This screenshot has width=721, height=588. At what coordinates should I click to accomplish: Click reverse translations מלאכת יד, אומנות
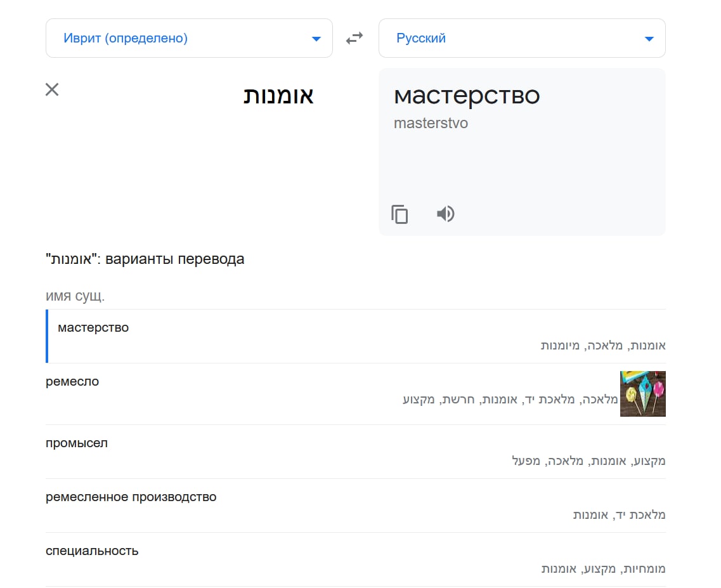click(x=620, y=515)
